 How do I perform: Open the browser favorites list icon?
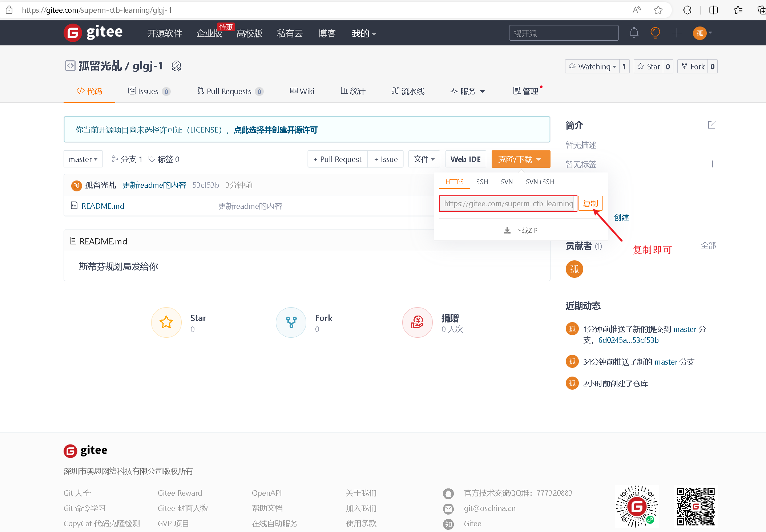[738, 10]
